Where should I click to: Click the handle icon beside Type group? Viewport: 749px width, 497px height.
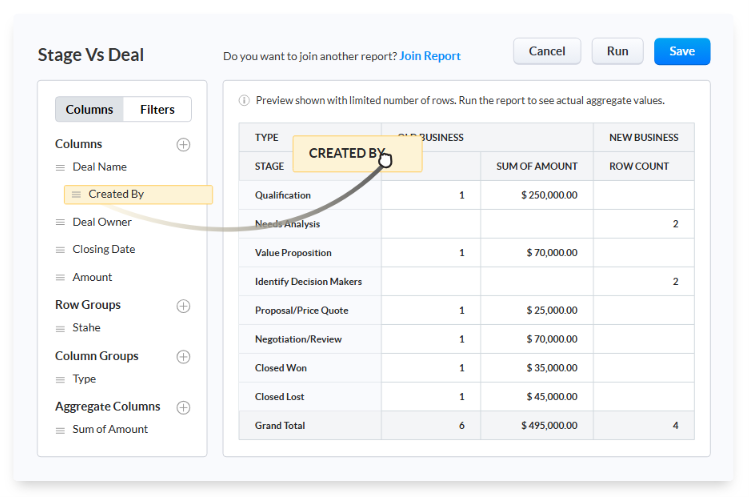click(x=60, y=379)
